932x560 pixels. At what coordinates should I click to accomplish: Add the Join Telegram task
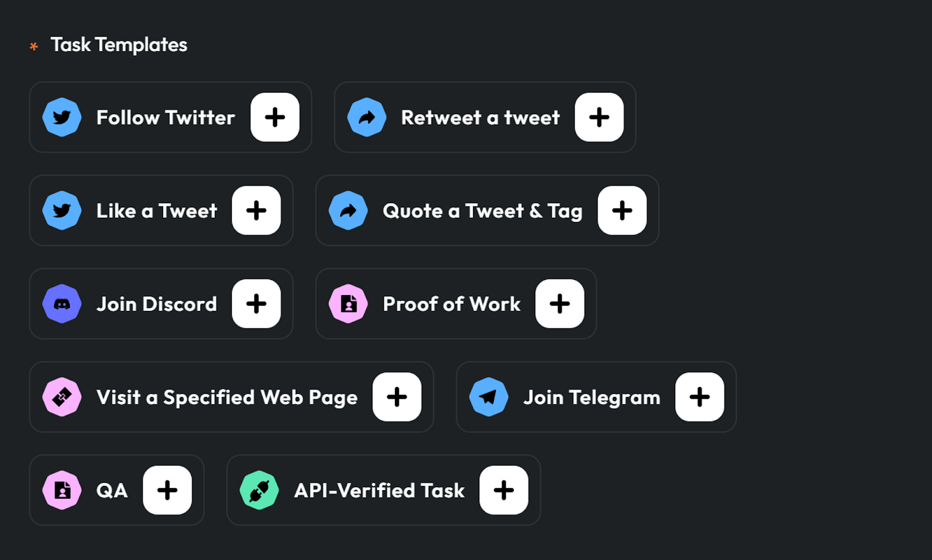pos(700,396)
